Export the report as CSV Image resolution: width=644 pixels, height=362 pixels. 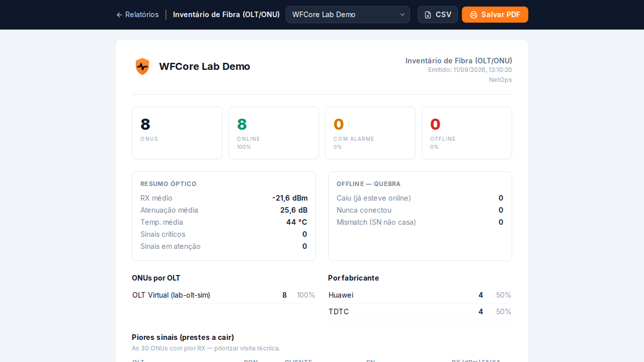[438, 15]
